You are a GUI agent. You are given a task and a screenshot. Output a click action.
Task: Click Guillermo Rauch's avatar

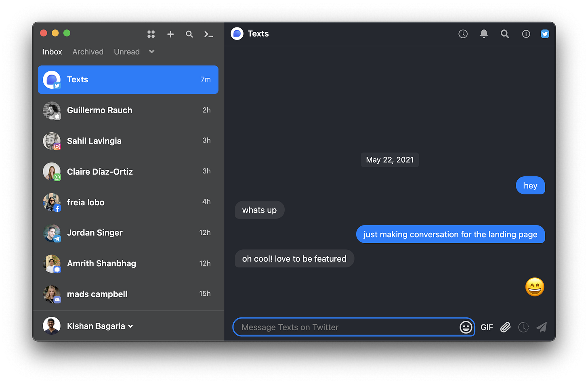coord(52,110)
